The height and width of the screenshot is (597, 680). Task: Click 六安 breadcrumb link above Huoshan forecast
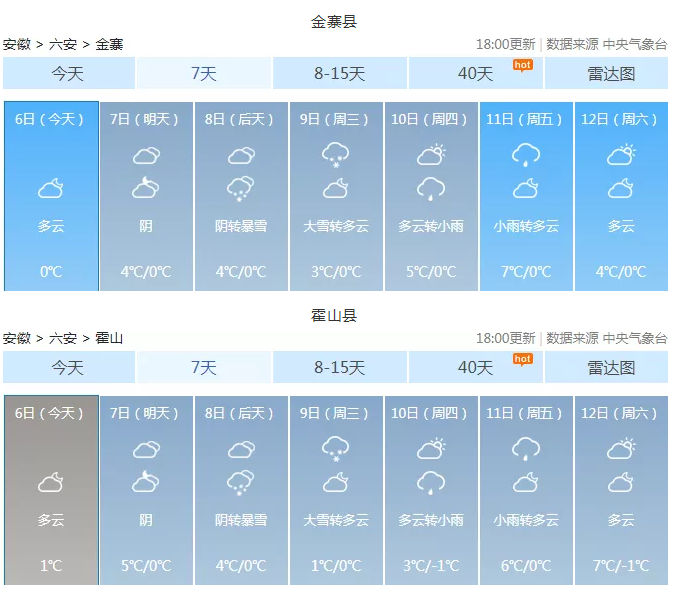[x=63, y=338]
